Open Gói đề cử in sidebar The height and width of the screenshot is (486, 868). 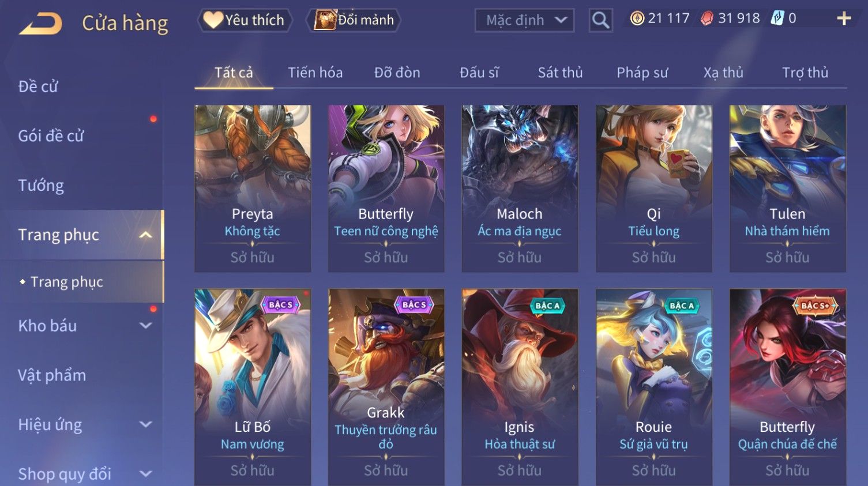[51, 136]
